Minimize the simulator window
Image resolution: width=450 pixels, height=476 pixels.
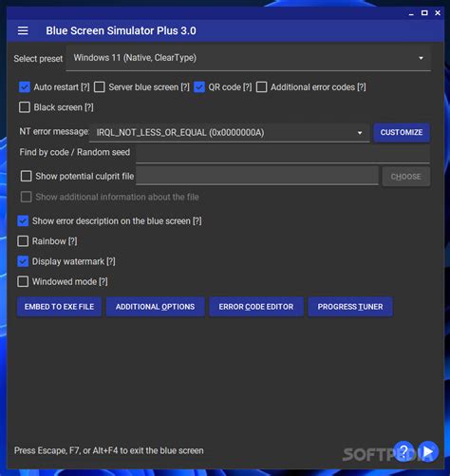click(411, 13)
